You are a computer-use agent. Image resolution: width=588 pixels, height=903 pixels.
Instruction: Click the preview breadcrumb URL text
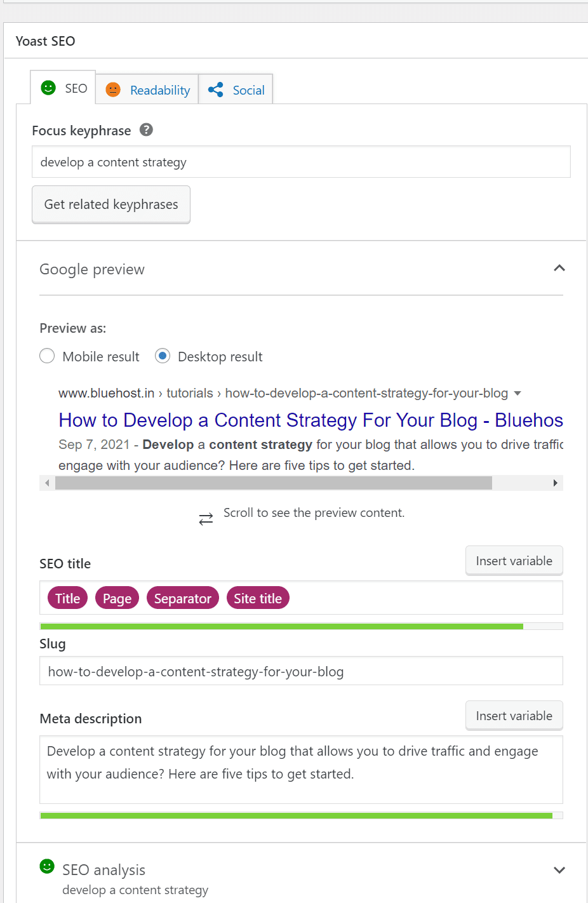click(283, 393)
